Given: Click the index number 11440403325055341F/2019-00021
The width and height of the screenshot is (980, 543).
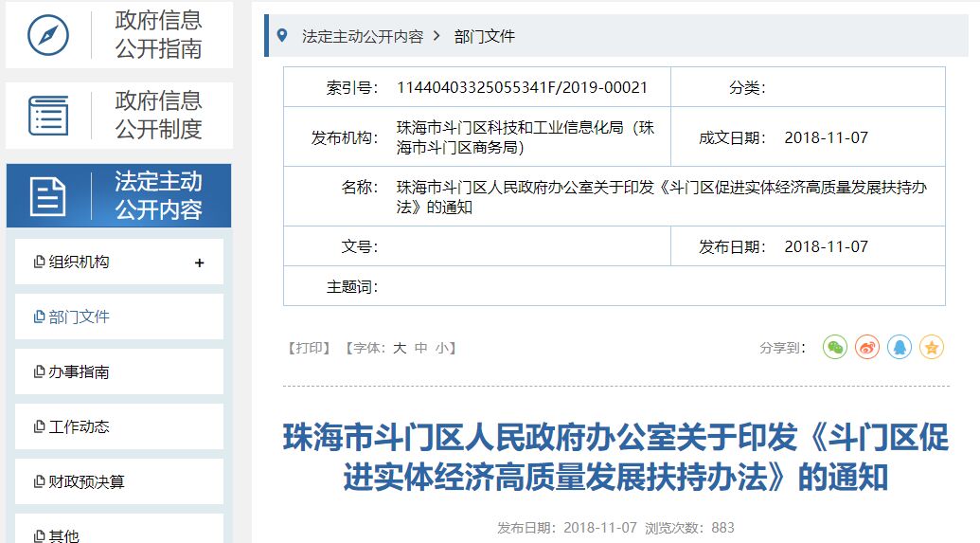Looking at the screenshot, I should point(522,87).
